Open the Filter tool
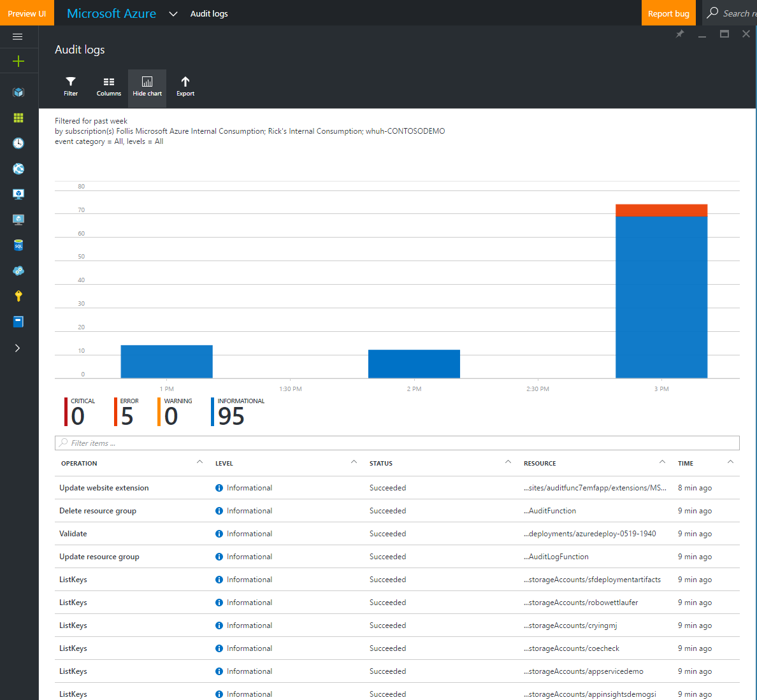 pos(71,87)
